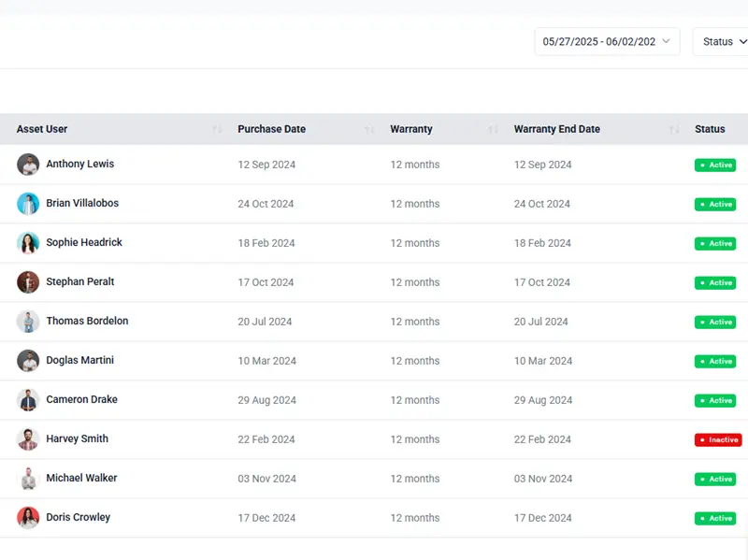
Task: Open the Thomas Bordelon name link
Action: pyautogui.click(x=87, y=321)
